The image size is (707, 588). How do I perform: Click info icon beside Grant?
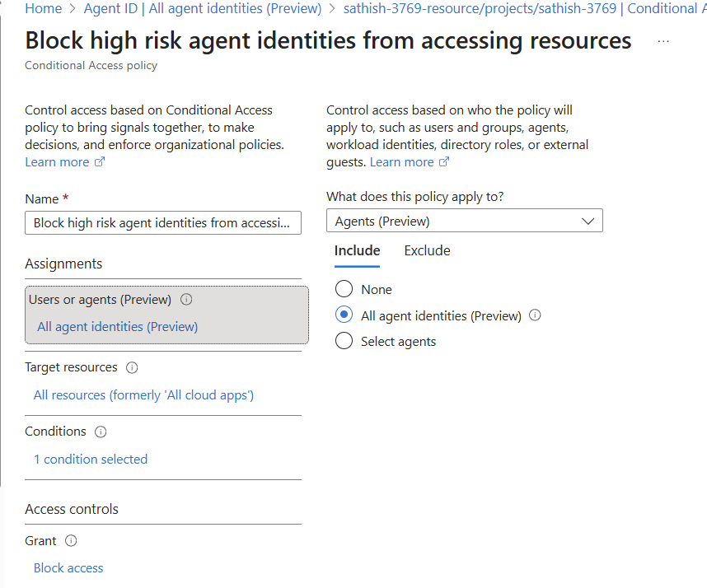click(71, 541)
